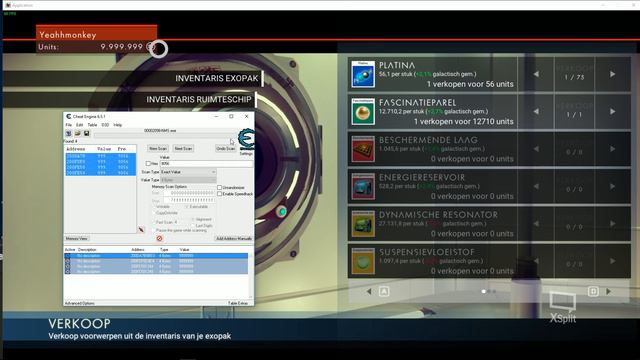Open Cheat Engine Table menu
The width and height of the screenshot is (640, 360).
(x=92, y=125)
